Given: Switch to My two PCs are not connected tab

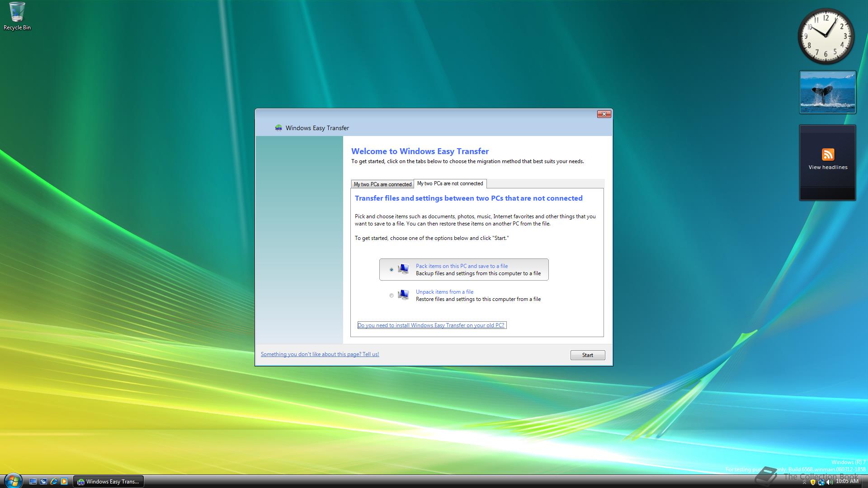Looking at the screenshot, I should click(x=450, y=183).
